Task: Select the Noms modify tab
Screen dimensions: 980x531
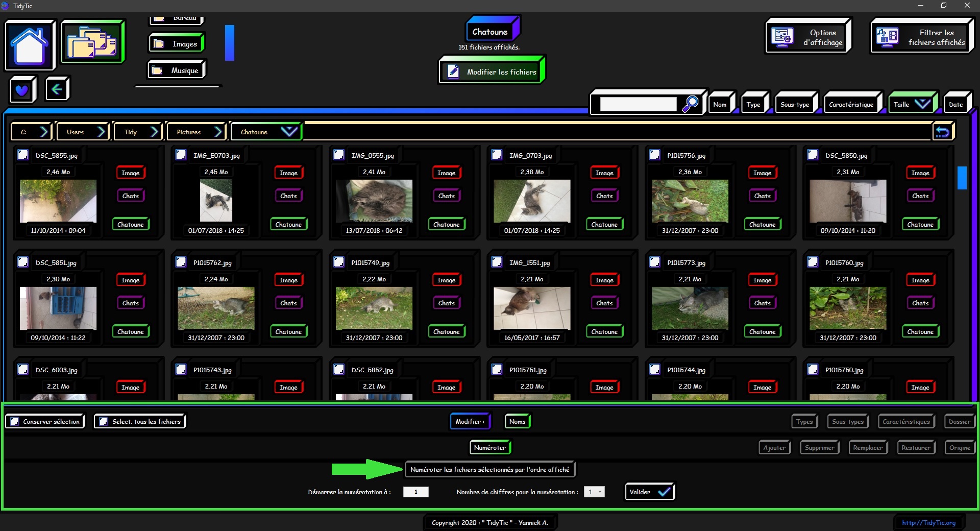Action: (518, 421)
